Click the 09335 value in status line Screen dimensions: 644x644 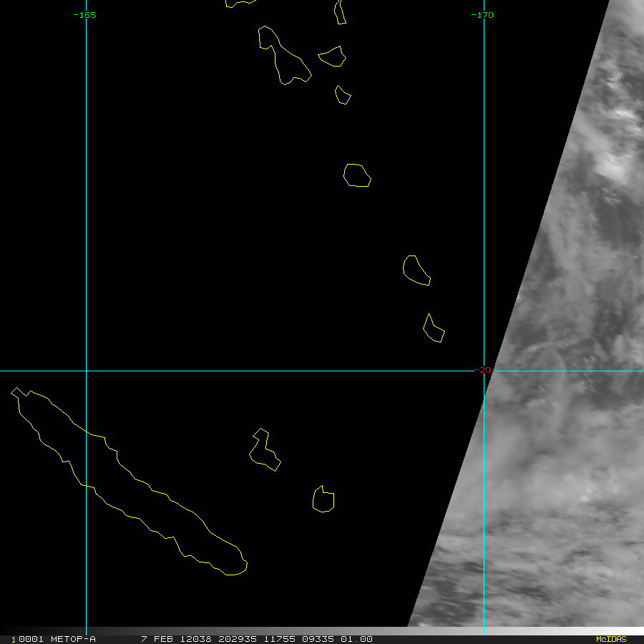pos(318,639)
